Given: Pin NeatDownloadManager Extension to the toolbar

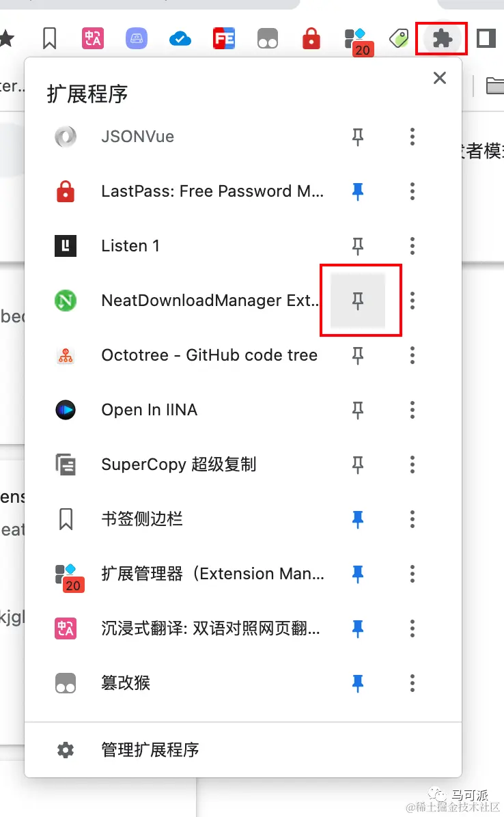Looking at the screenshot, I should click(358, 301).
